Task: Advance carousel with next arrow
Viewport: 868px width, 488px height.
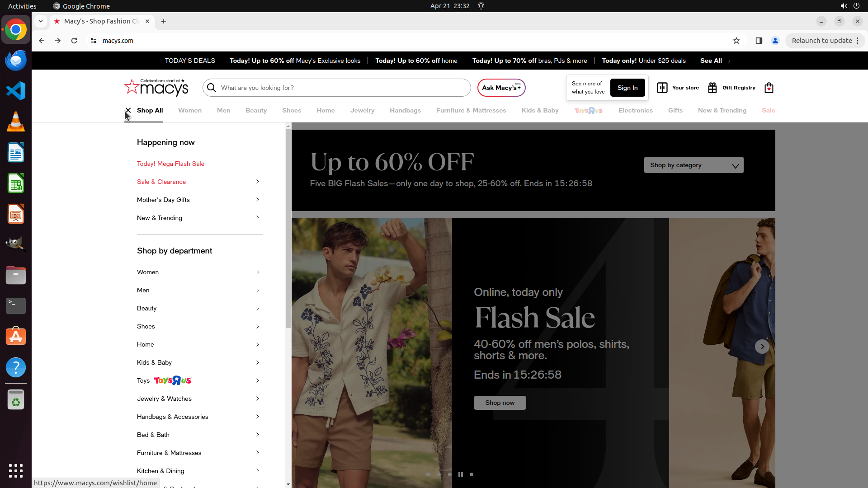Action: 762,347
